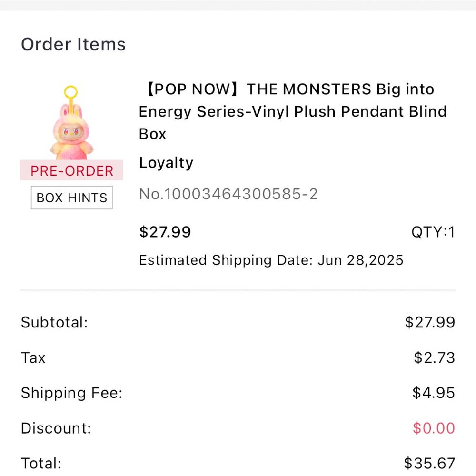Select the Total label
476x476 pixels.
click(41, 463)
